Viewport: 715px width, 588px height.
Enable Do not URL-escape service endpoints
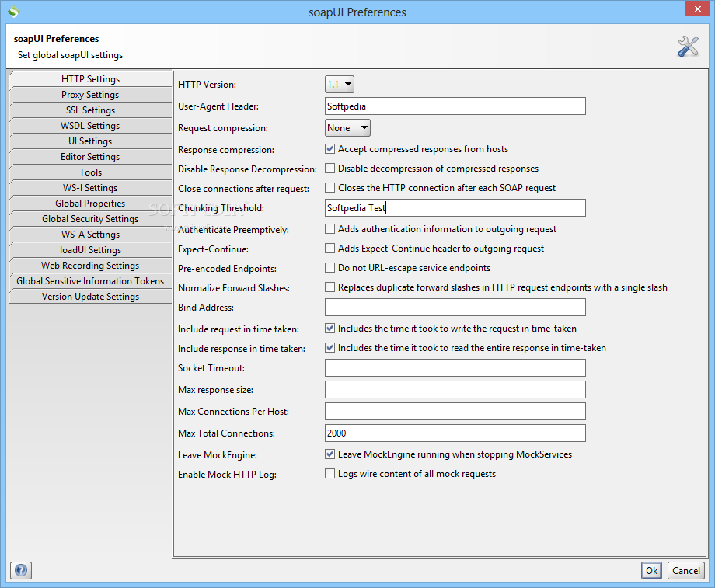point(330,267)
